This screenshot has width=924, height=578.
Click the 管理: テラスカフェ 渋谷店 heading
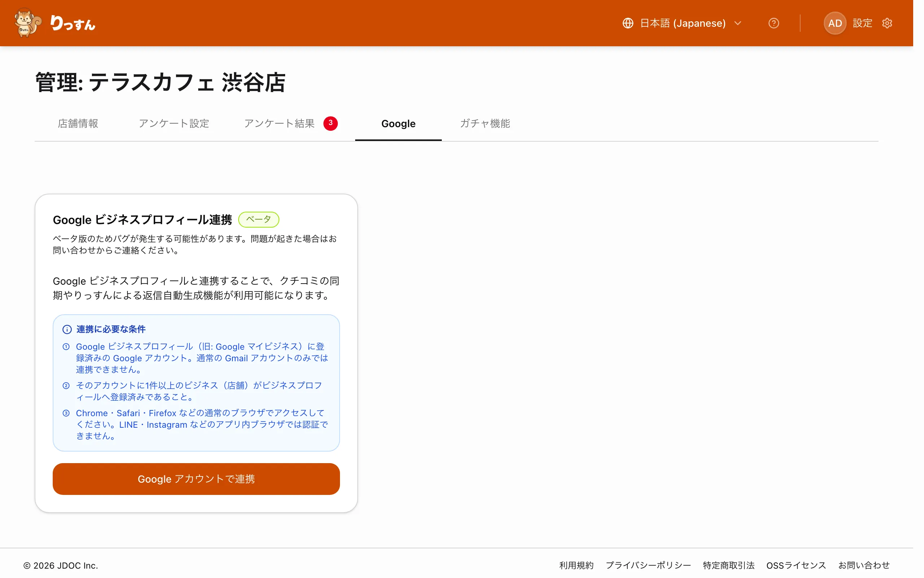160,82
